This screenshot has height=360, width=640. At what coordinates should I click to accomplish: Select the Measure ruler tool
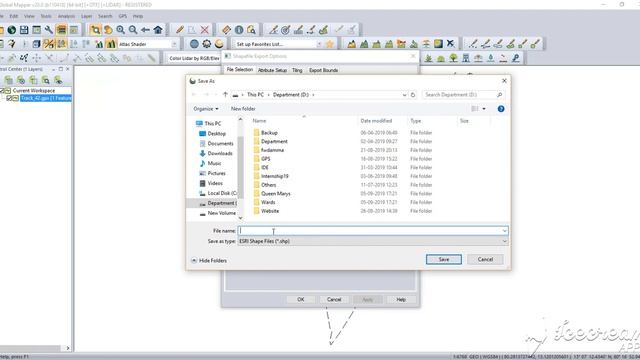(x=227, y=30)
